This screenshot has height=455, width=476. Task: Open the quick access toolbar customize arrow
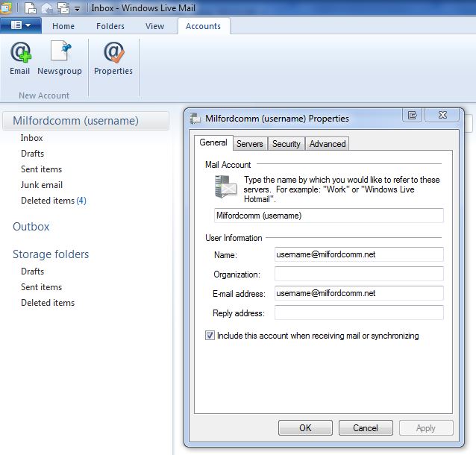tap(78, 9)
